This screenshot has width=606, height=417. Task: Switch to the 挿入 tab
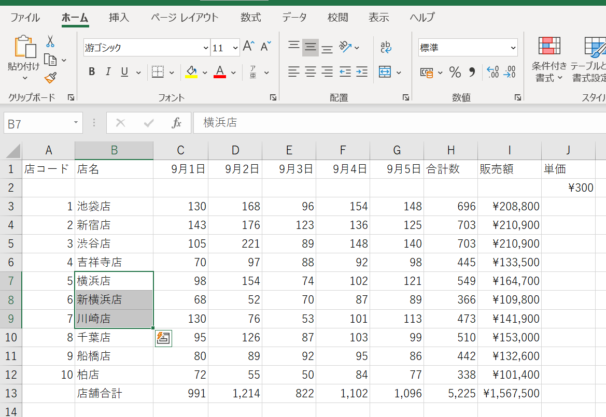(119, 17)
